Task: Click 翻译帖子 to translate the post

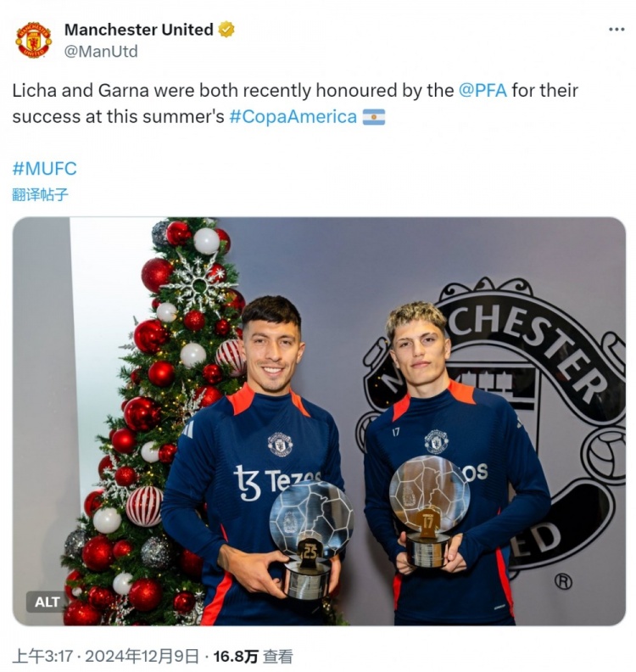Action: pyautogui.click(x=40, y=194)
